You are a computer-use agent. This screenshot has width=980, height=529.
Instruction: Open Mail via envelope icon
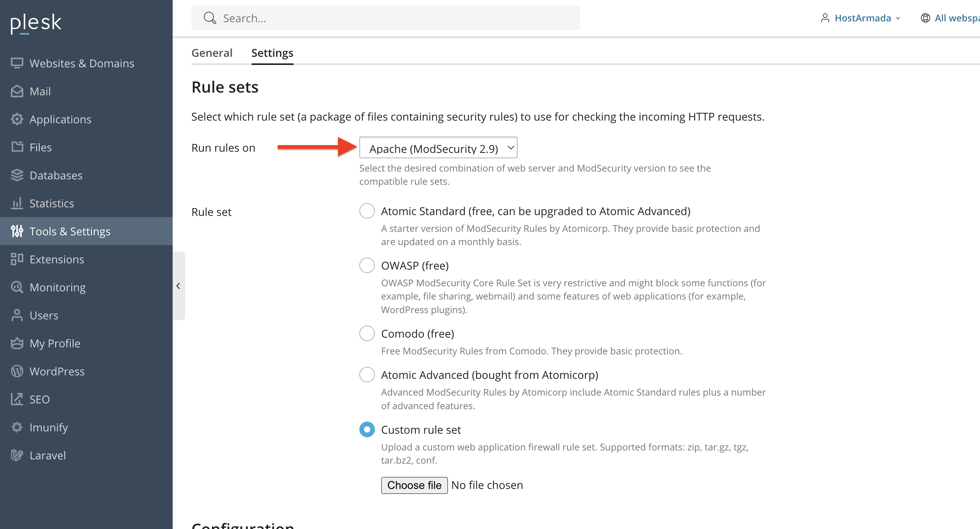click(x=17, y=91)
